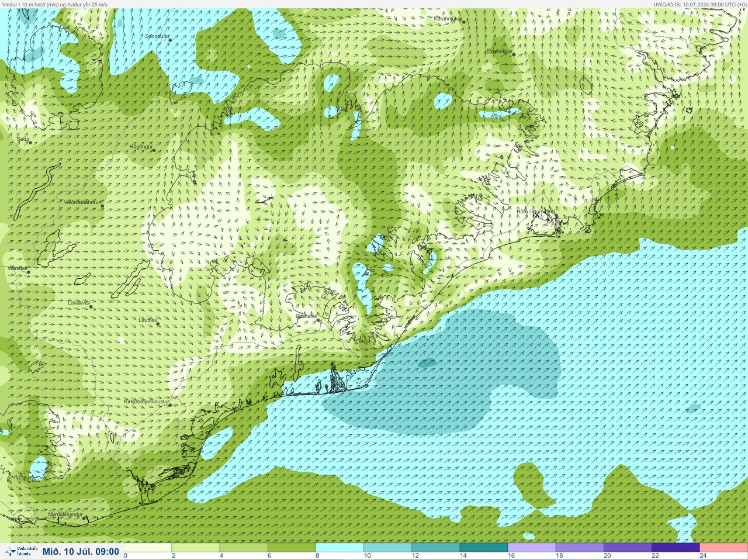Click the Veiðivatnahraun station label
This screenshot has height=560, width=748.
[82, 202]
